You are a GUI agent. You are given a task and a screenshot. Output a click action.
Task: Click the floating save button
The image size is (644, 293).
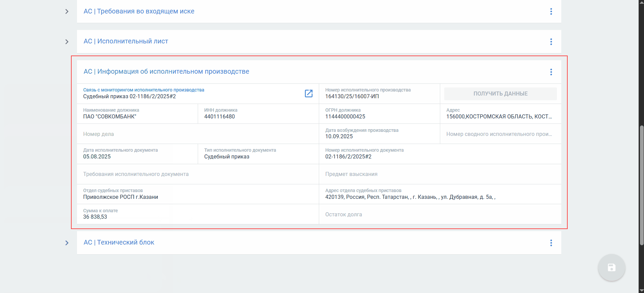(611, 268)
